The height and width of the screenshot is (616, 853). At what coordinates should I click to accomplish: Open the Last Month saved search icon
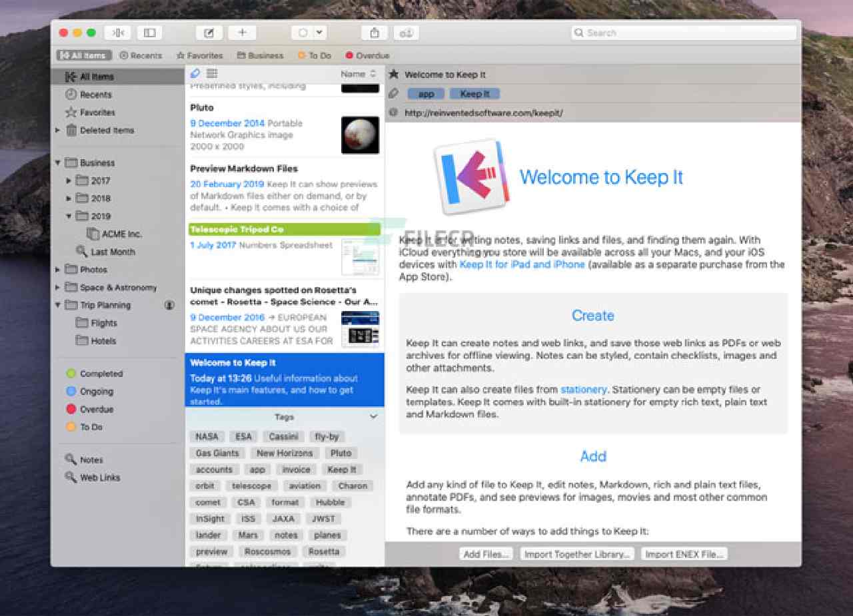point(81,252)
